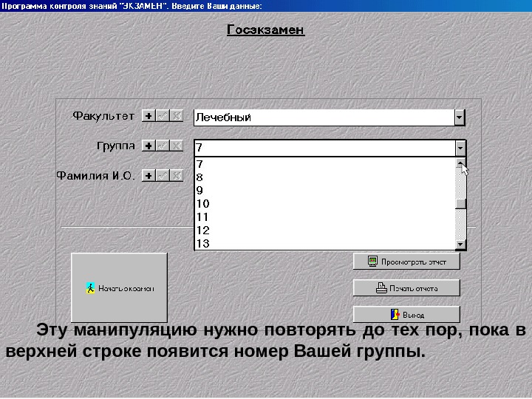Select group 8 in the dropdown list
The height and width of the screenshot is (399, 532).
coord(326,177)
